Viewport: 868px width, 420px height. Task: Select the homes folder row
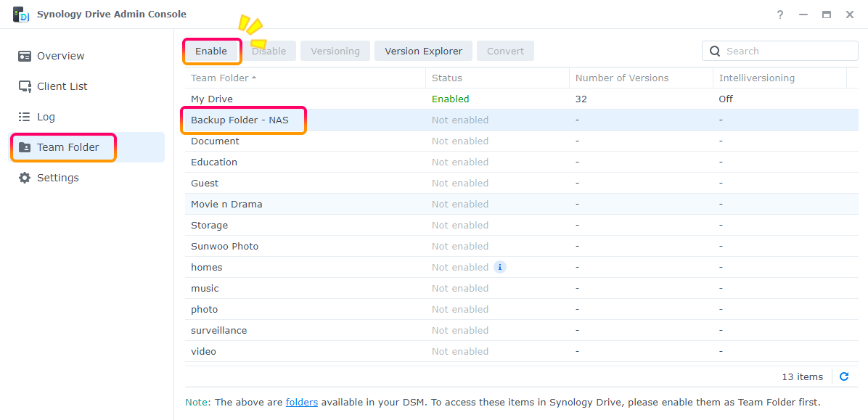coord(522,267)
